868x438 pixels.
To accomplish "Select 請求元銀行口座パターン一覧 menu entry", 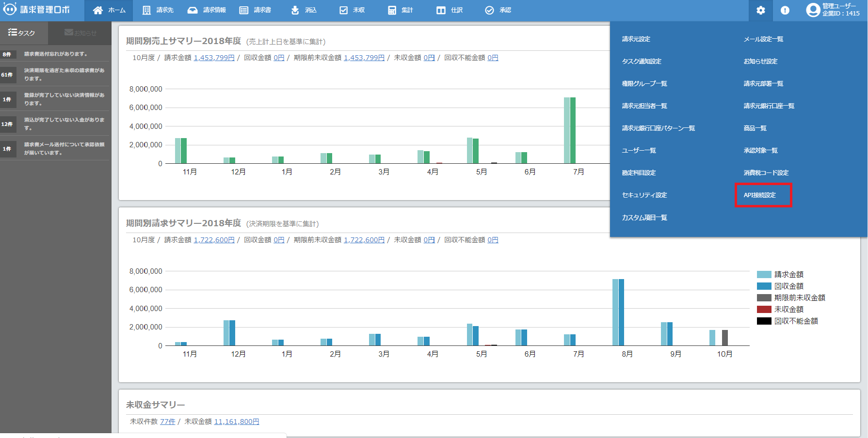I will pos(659,128).
